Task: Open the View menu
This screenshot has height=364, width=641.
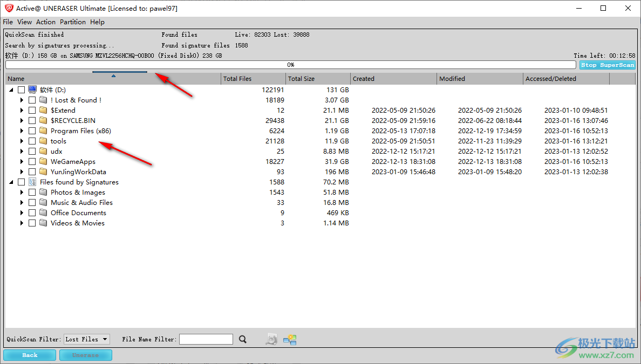Action: tap(24, 22)
